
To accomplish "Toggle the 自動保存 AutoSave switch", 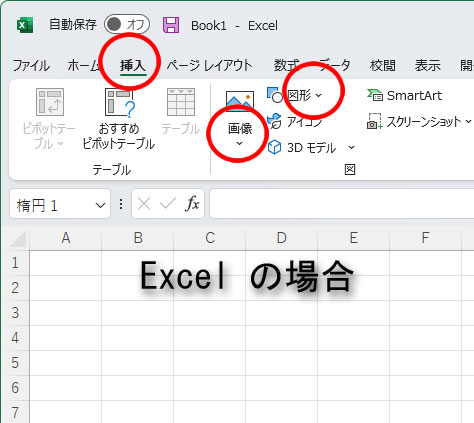I will point(127,24).
